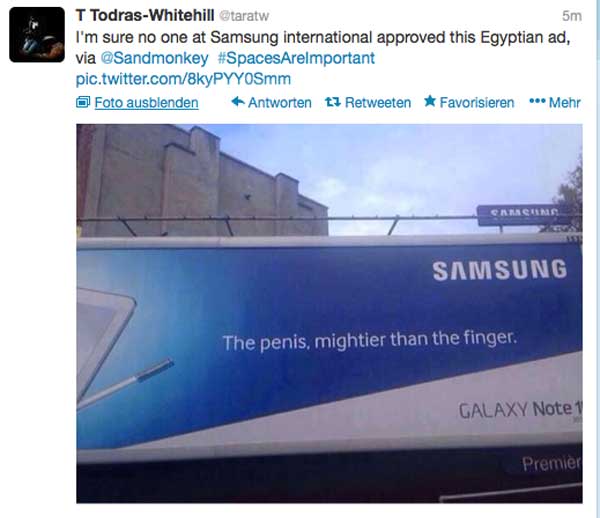Open T Todras-Whitehill's profile avatar

tap(37, 35)
